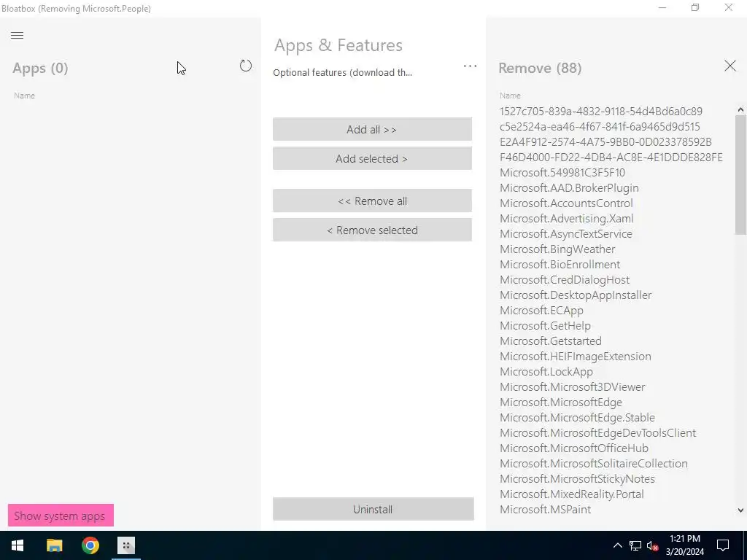
Task: Select Microsoft.Advertising.Xaml in the list
Action: [566, 218]
